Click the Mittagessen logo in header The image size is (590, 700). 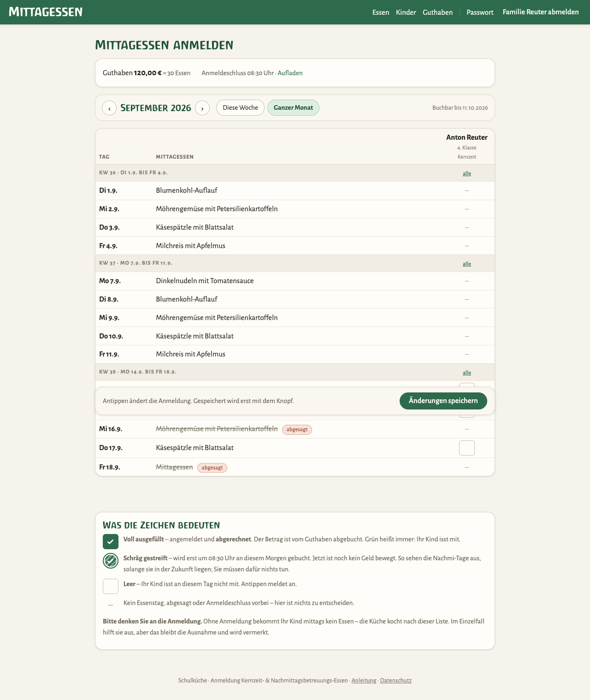(46, 12)
